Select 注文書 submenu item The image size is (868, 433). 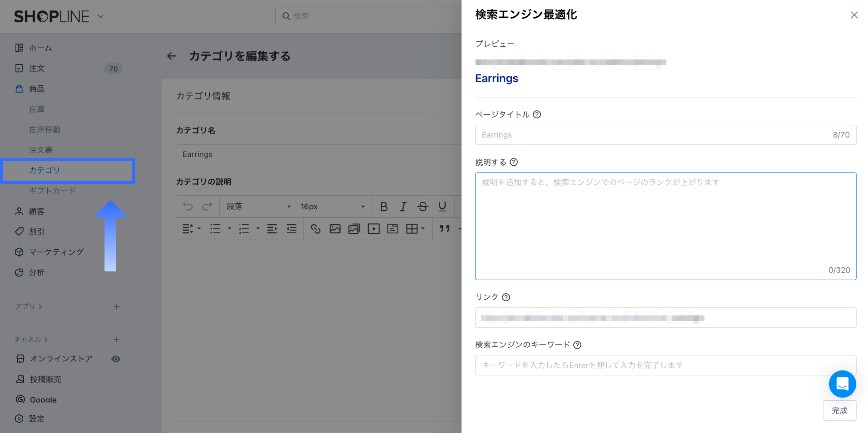point(41,150)
